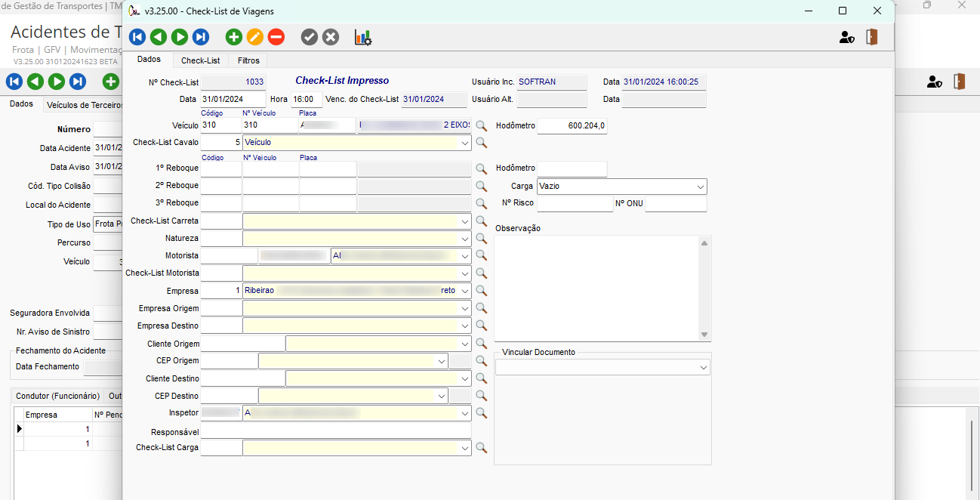
Task: Open the Check-List Cavalo dropdown
Action: (x=464, y=143)
